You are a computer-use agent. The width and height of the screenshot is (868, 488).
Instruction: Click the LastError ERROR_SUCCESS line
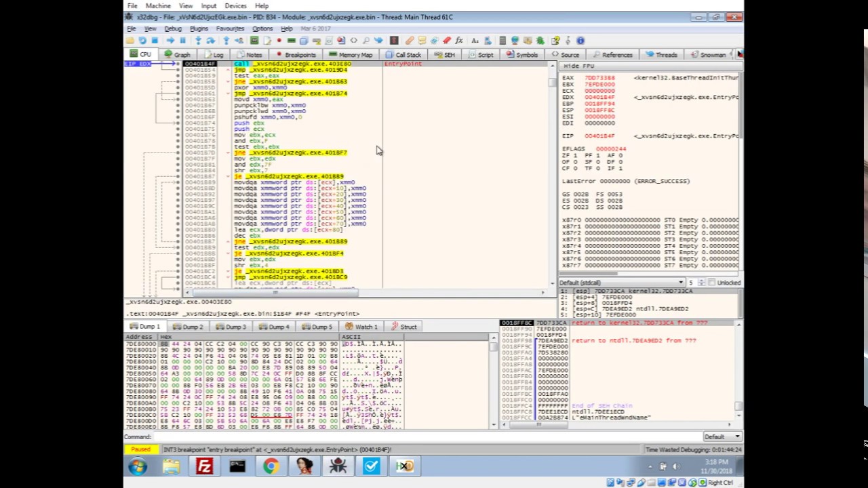(x=626, y=181)
